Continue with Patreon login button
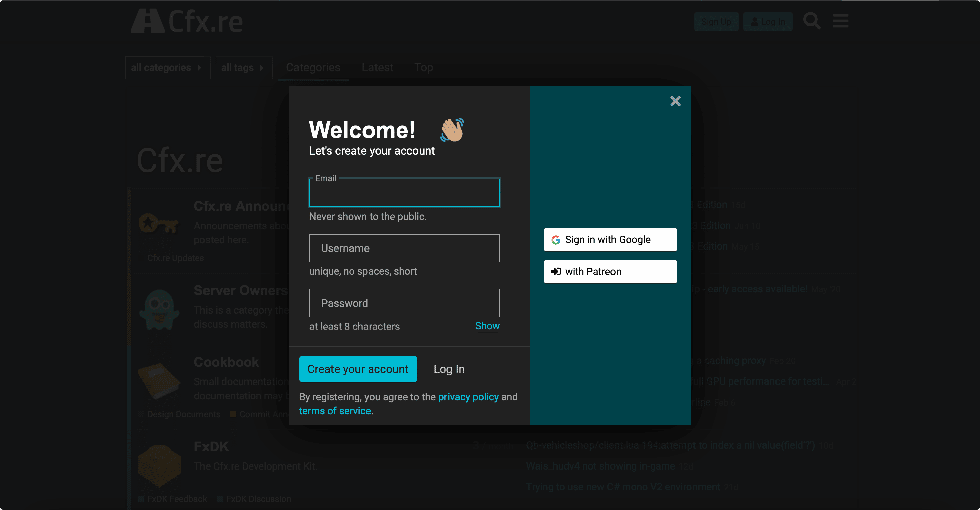The height and width of the screenshot is (510, 980). (610, 271)
